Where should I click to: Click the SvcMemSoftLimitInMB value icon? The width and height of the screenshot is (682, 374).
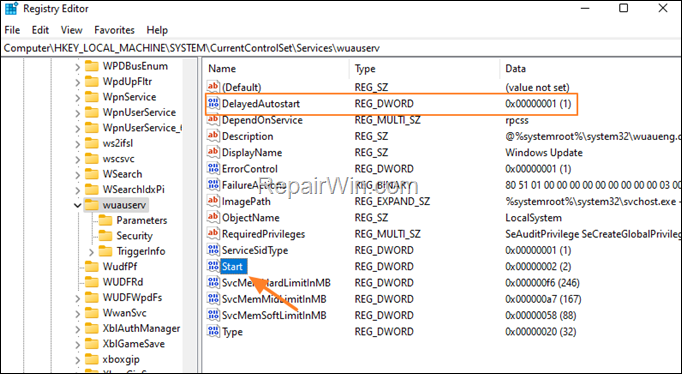tap(213, 315)
